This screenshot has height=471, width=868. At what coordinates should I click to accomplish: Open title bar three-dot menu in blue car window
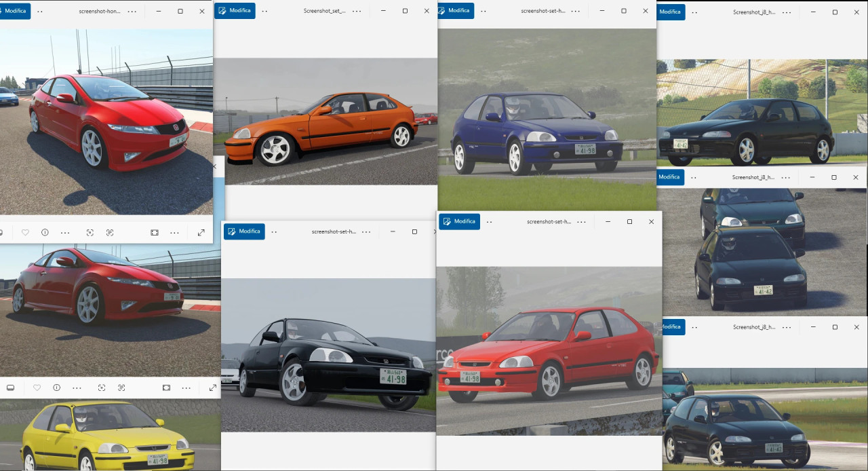coord(576,12)
